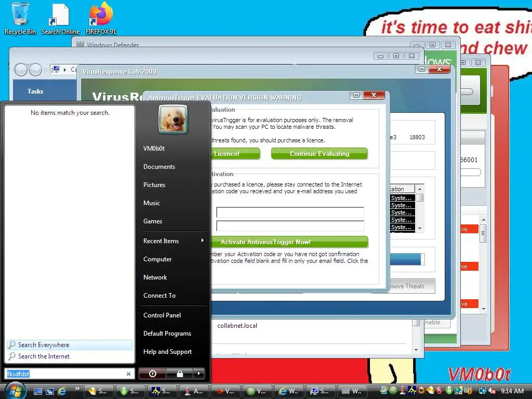Image resolution: width=532 pixels, height=399 pixels.
Task: Open Help and Support
Action: pos(168,352)
